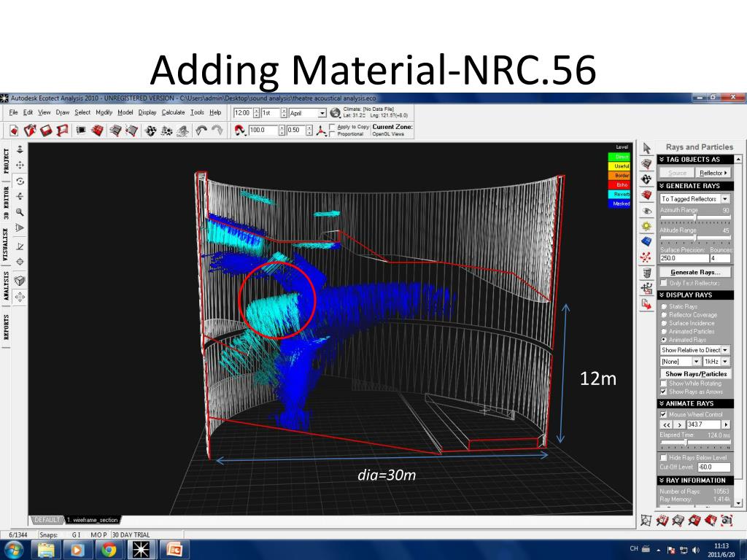
Task: Toggle Mouse Wheel Control checkbox
Action: point(663,414)
